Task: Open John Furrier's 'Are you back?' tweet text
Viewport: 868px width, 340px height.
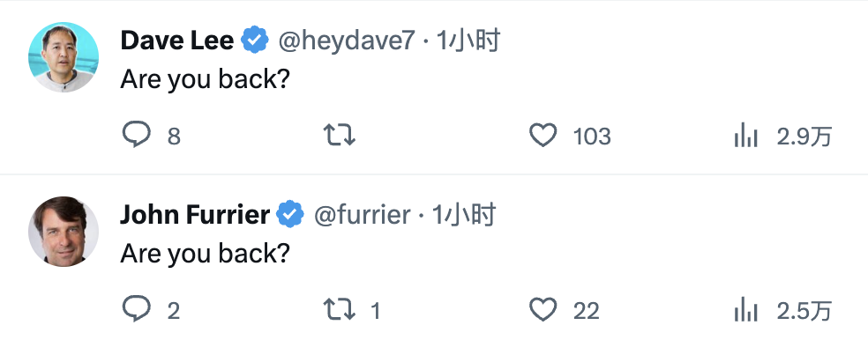Action: (x=205, y=254)
